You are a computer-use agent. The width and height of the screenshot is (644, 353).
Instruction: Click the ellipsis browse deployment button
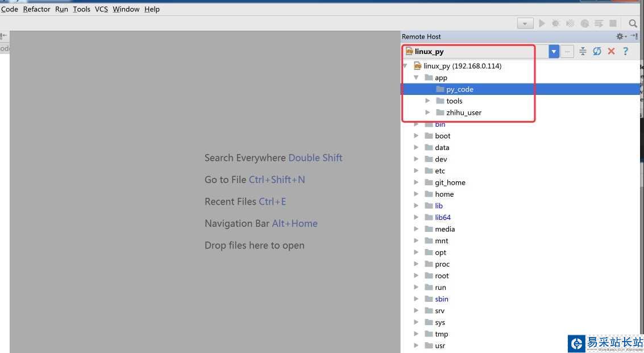pos(567,51)
